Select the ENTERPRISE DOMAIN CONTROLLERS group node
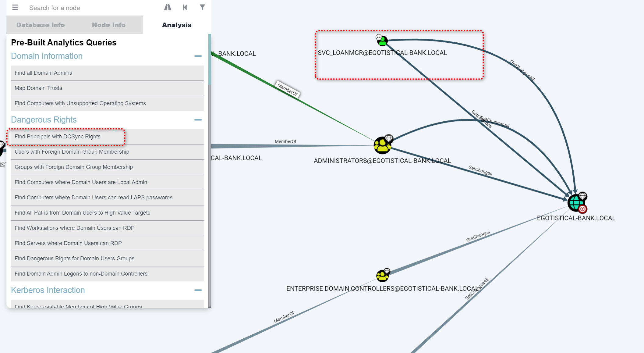This screenshot has width=644, height=353. coord(383,276)
